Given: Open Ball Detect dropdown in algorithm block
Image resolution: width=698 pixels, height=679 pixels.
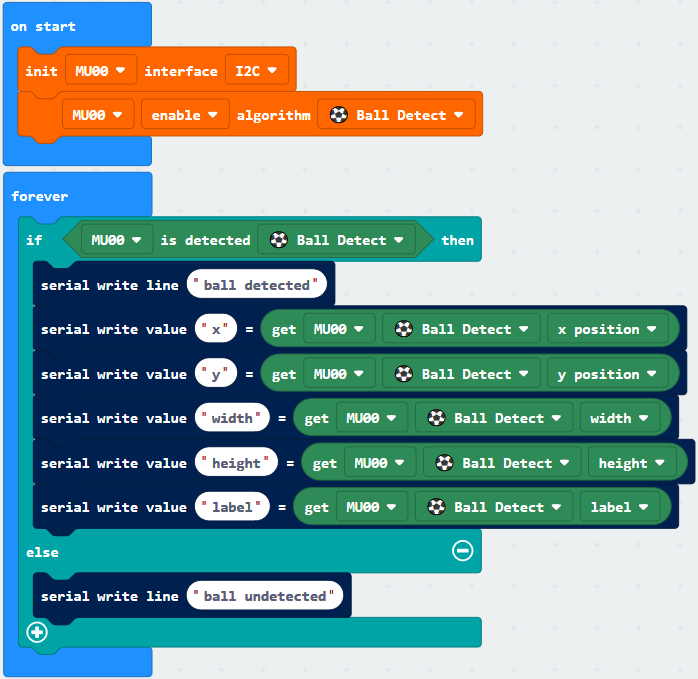Looking at the screenshot, I should tap(397, 115).
